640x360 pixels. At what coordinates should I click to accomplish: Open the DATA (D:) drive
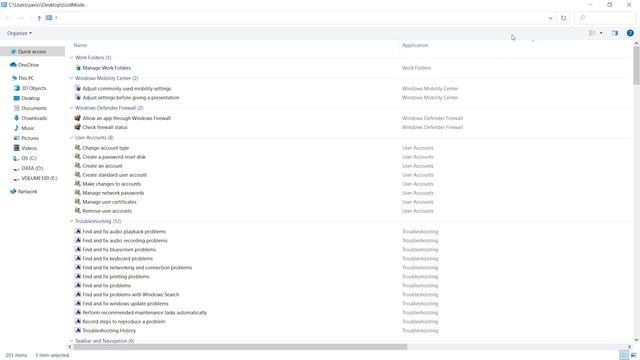(x=32, y=168)
